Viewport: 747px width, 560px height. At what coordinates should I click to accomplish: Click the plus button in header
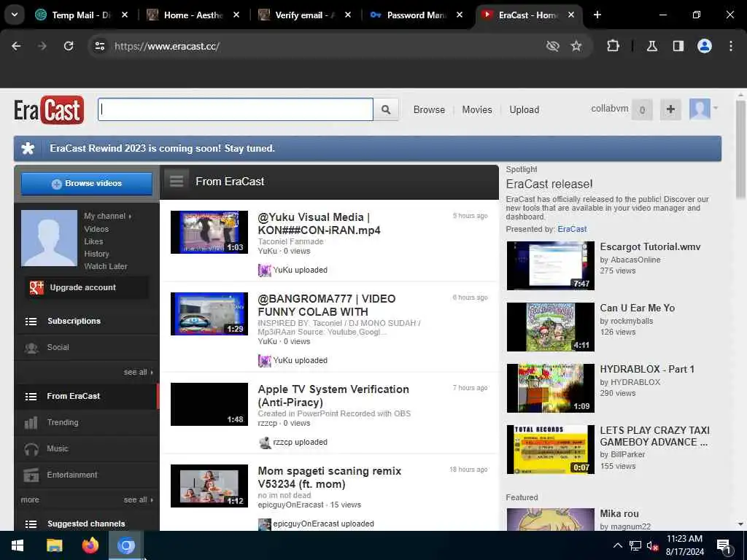(670, 110)
